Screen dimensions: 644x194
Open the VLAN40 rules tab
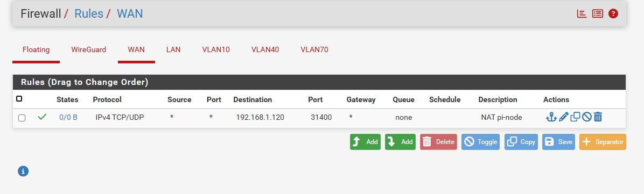[265, 50]
